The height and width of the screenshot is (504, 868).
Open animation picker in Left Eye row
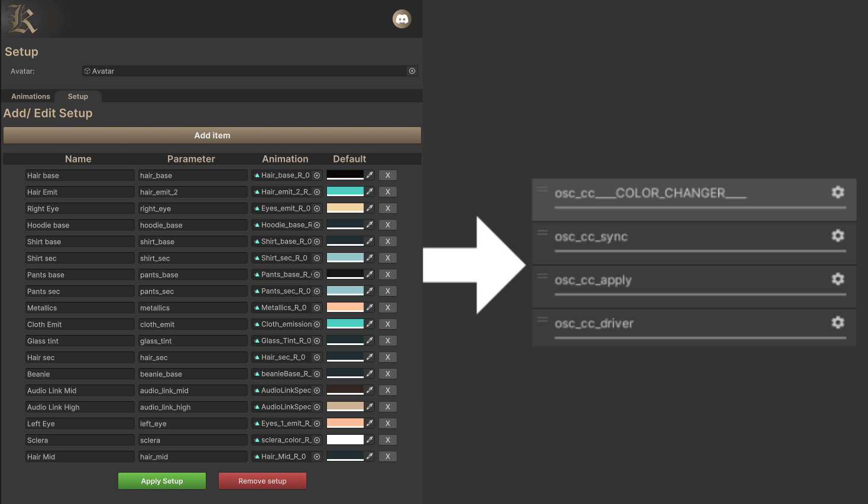pyautogui.click(x=317, y=424)
